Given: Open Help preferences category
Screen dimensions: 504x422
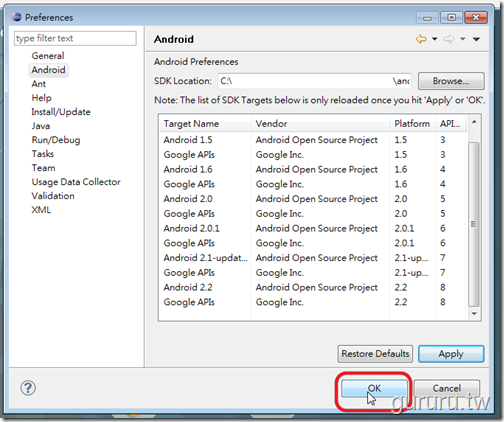Looking at the screenshot, I should (41, 98).
